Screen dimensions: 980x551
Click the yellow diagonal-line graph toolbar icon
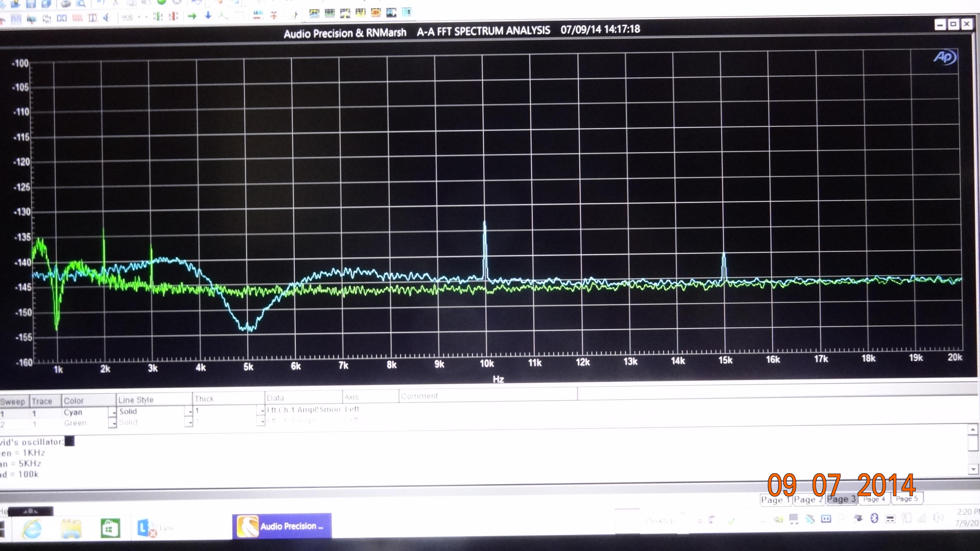[345, 13]
